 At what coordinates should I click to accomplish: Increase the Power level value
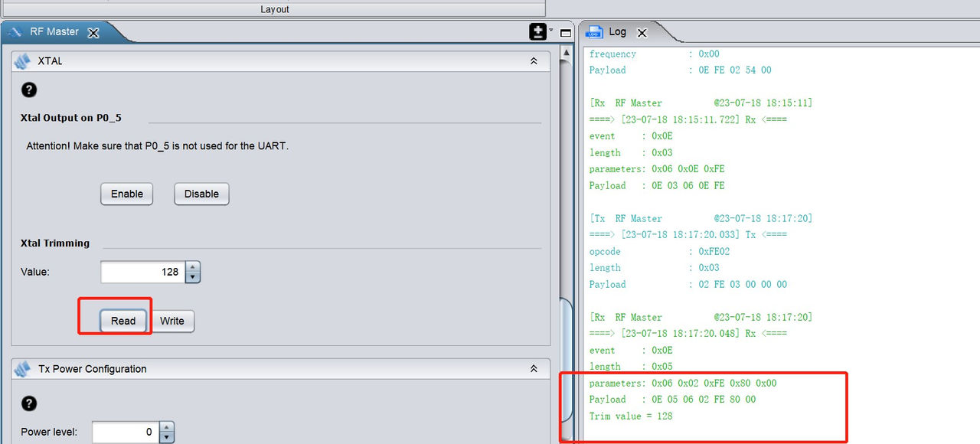[x=167, y=427]
